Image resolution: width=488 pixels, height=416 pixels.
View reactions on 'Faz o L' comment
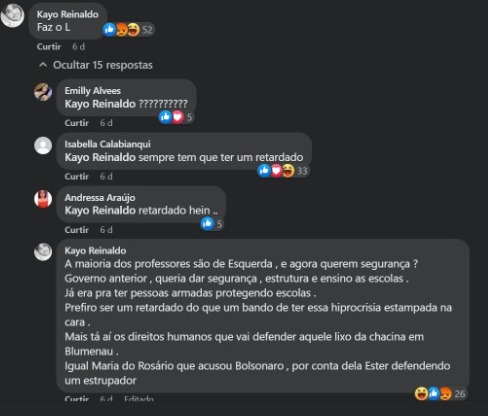[x=128, y=30]
